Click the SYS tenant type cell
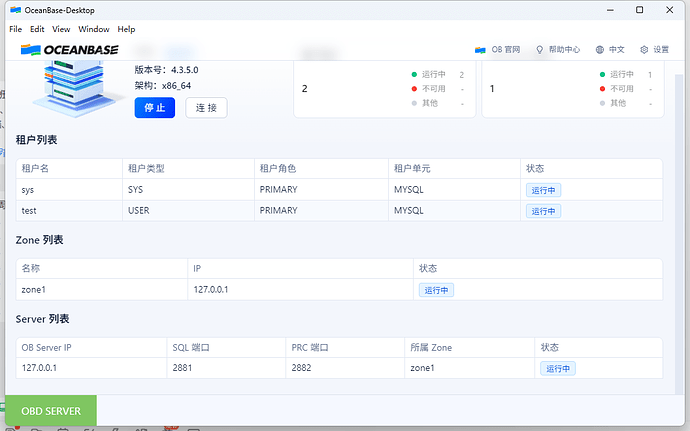This screenshot has height=431, width=690. tap(188, 190)
